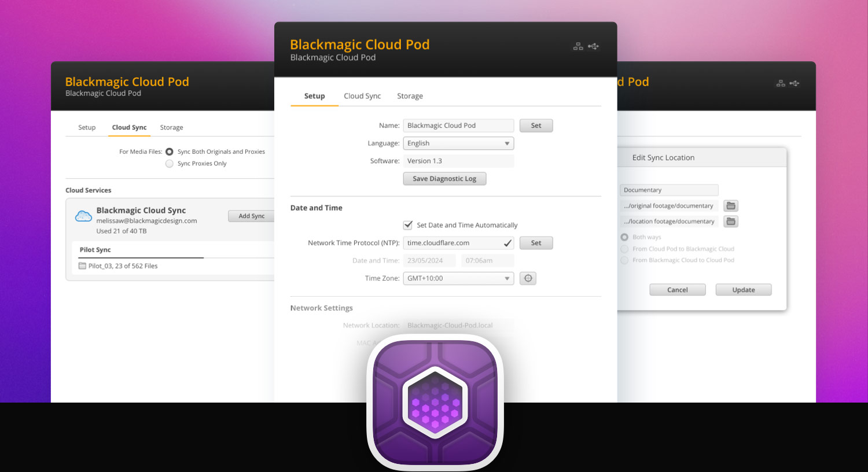This screenshot has width=868, height=472.
Task: Switch to the Storage tab
Action: (x=410, y=96)
